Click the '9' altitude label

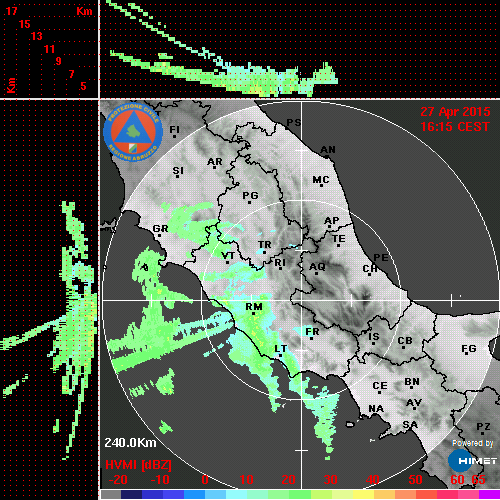59,61
